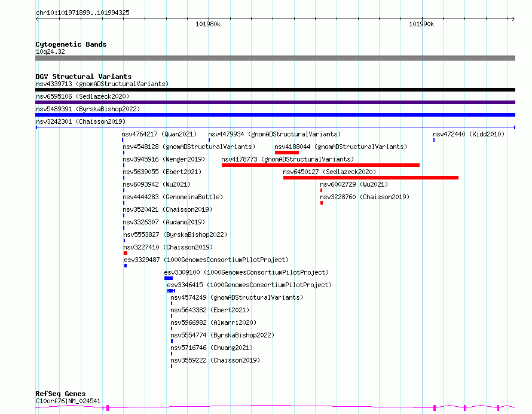Click the nsv4574249 gnomADStructuralVariants label
The width and height of the screenshot is (532, 414).
tap(237, 297)
